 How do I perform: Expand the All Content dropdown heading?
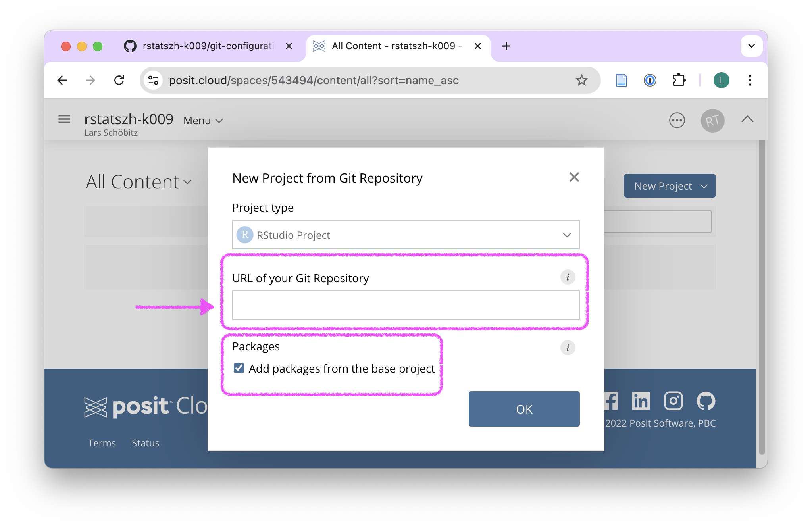coord(139,182)
